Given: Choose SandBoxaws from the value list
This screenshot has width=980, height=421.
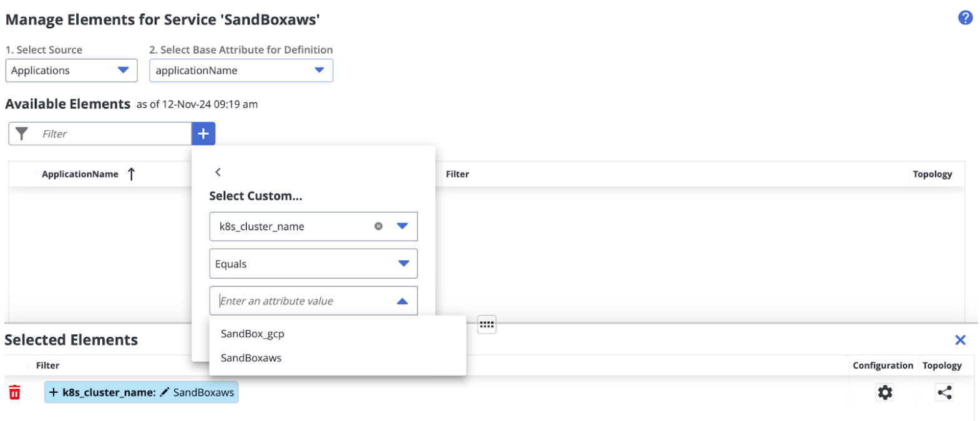Looking at the screenshot, I should pos(252,358).
